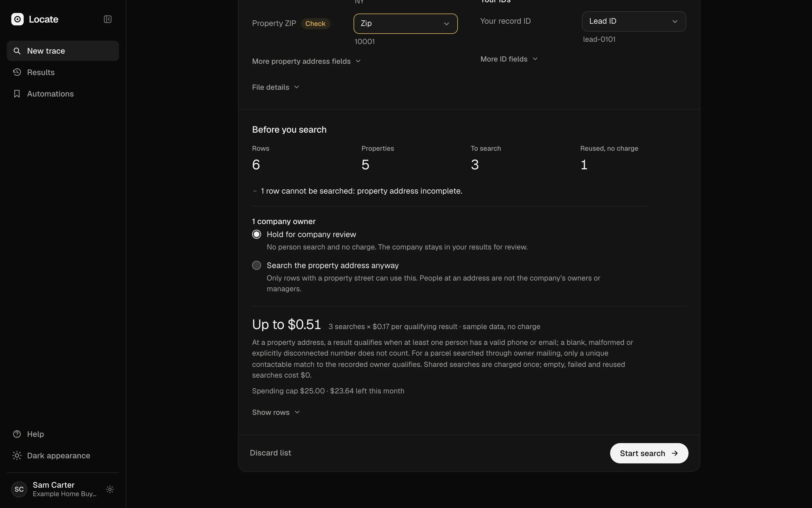Click the Automations bookmark icon
Screen dimensions: 812x508
pos(17,94)
